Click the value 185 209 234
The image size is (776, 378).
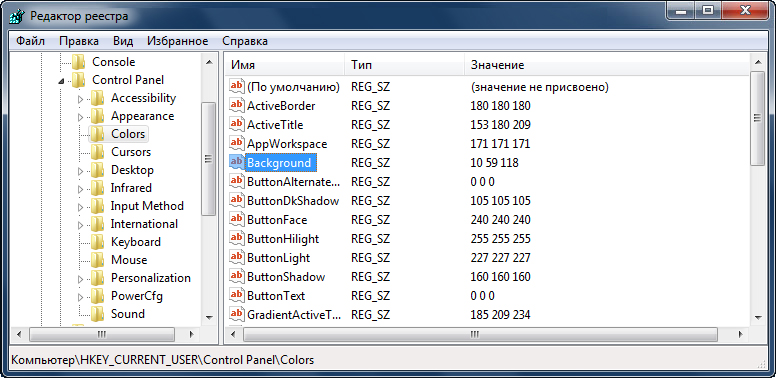point(500,314)
